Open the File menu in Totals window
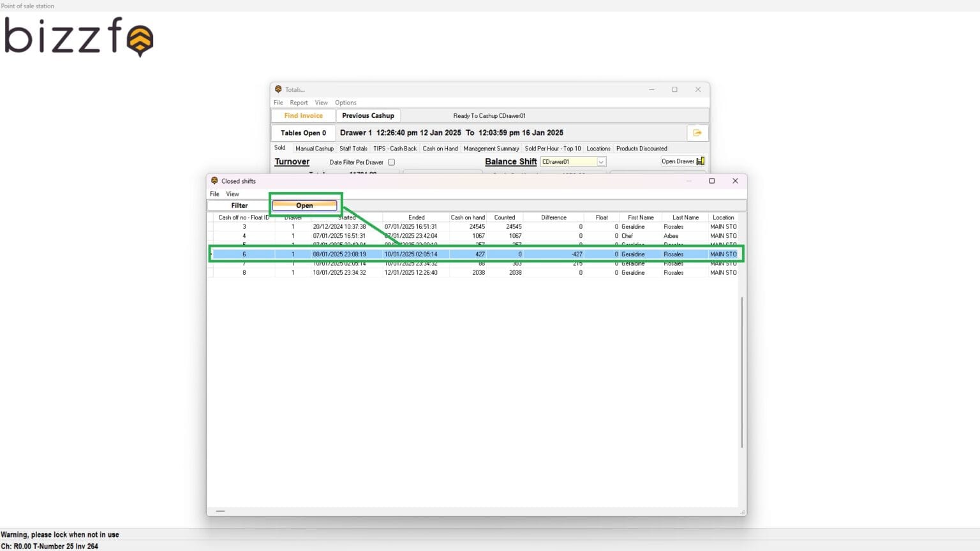 [x=278, y=102]
